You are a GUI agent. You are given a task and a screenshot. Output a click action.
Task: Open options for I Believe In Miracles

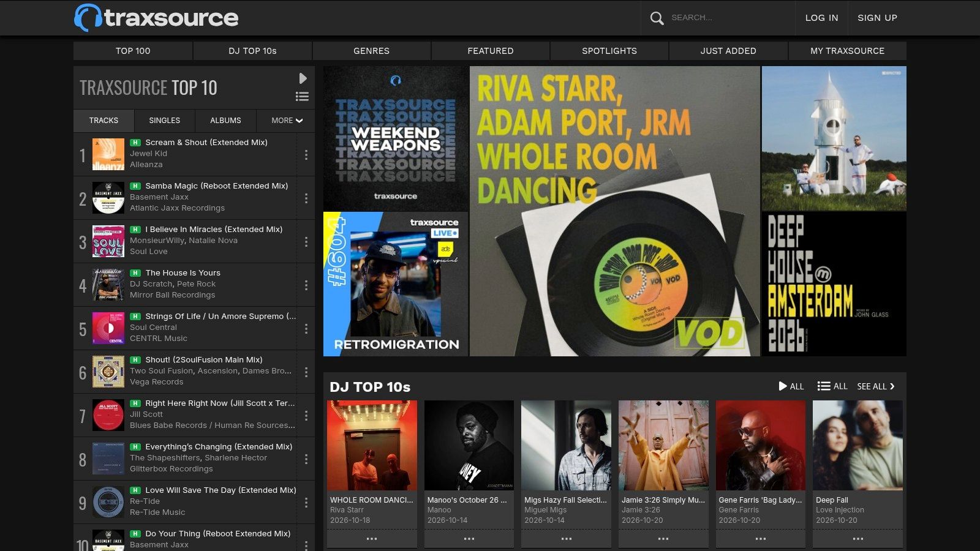click(306, 242)
